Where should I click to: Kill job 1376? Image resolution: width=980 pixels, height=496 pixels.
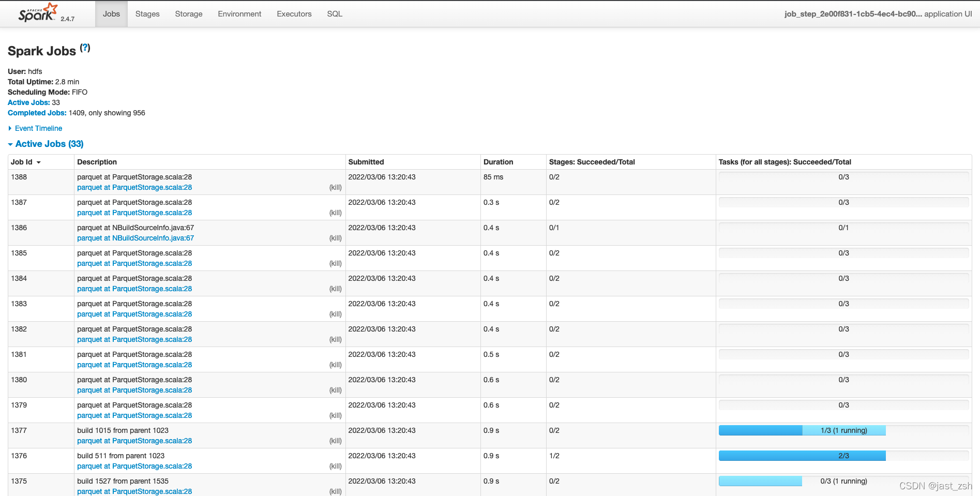(x=336, y=466)
